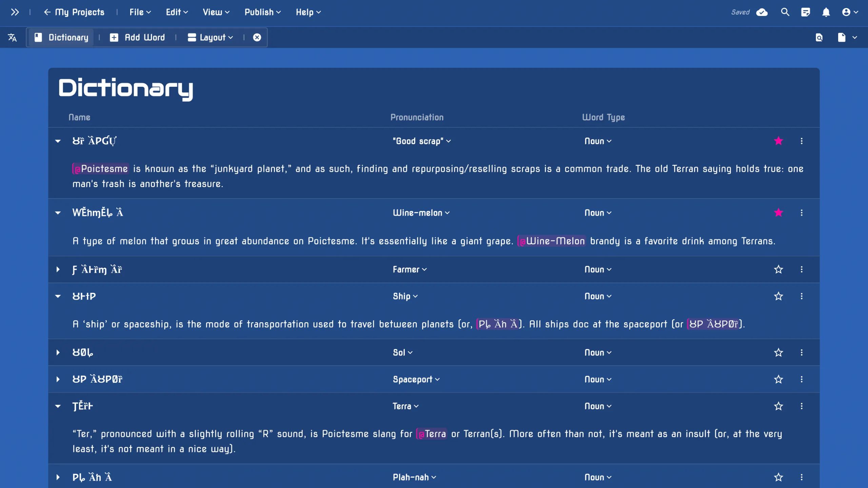Viewport: 868px width, 488px height.
Task: Expand the Sol word entry
Action: point(58,352)
